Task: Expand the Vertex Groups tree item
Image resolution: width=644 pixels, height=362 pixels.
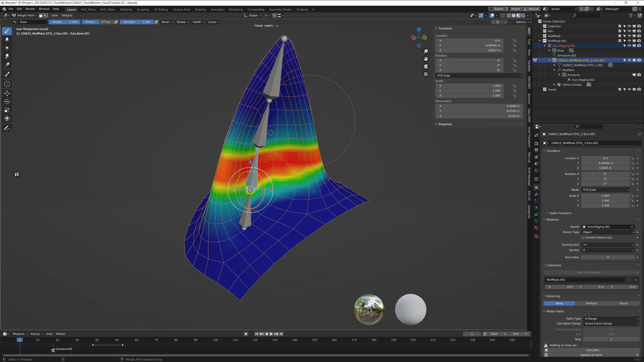Action: click(x=554, y=85)
